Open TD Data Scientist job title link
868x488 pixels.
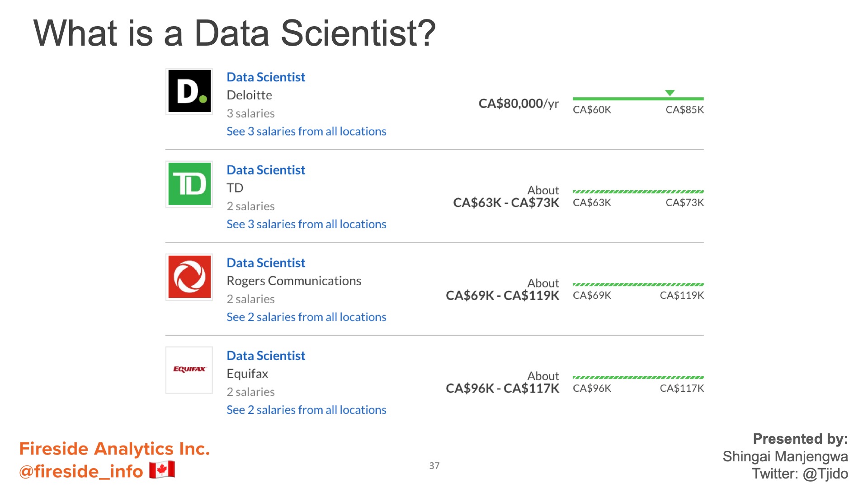click(266, 170)
